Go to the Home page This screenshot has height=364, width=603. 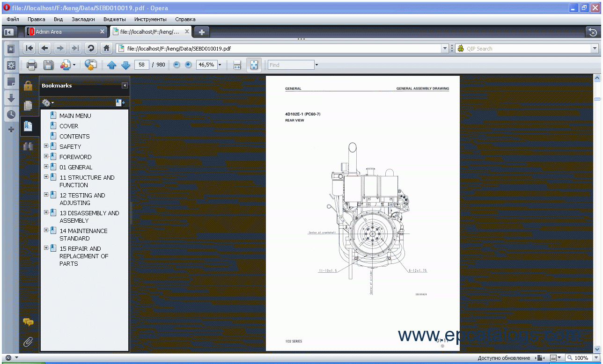coord(107,48)
